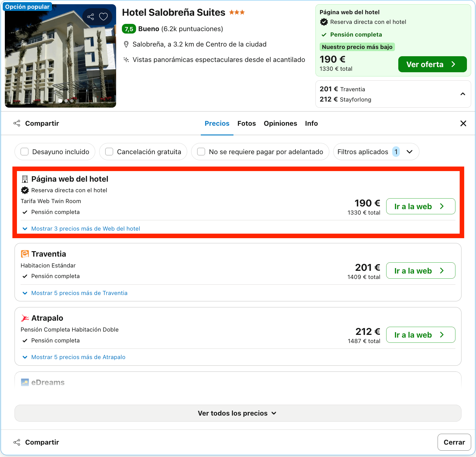Click Ir a la web for Atrapalo

click(x=421, y=335)
